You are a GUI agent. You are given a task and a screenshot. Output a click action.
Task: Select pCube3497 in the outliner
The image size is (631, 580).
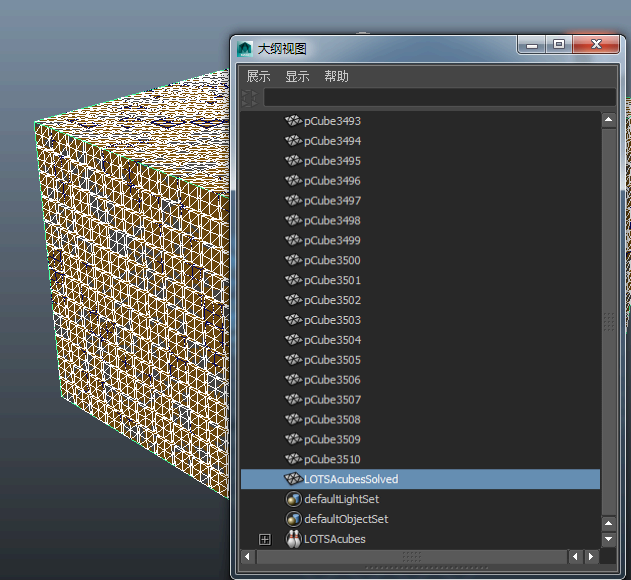[332, 201]
